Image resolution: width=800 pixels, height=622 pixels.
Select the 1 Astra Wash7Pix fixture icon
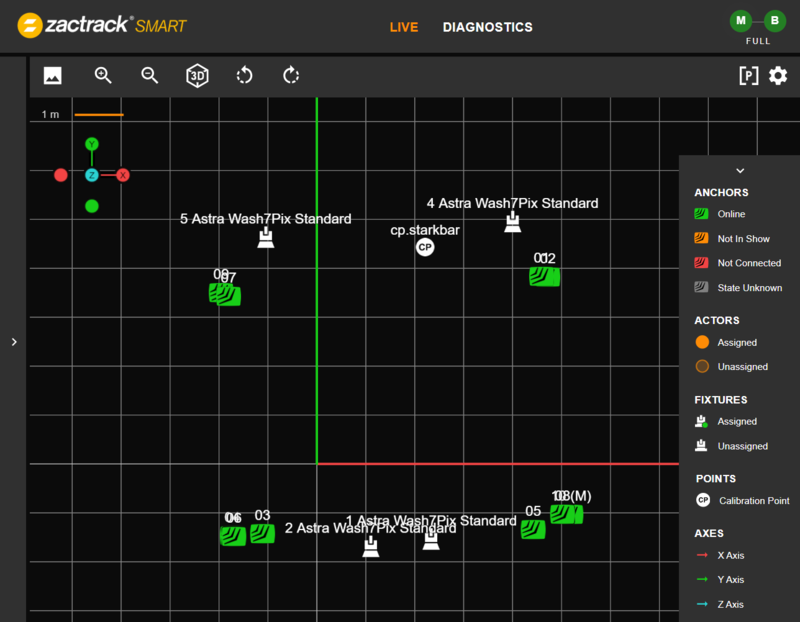[431, 541]
